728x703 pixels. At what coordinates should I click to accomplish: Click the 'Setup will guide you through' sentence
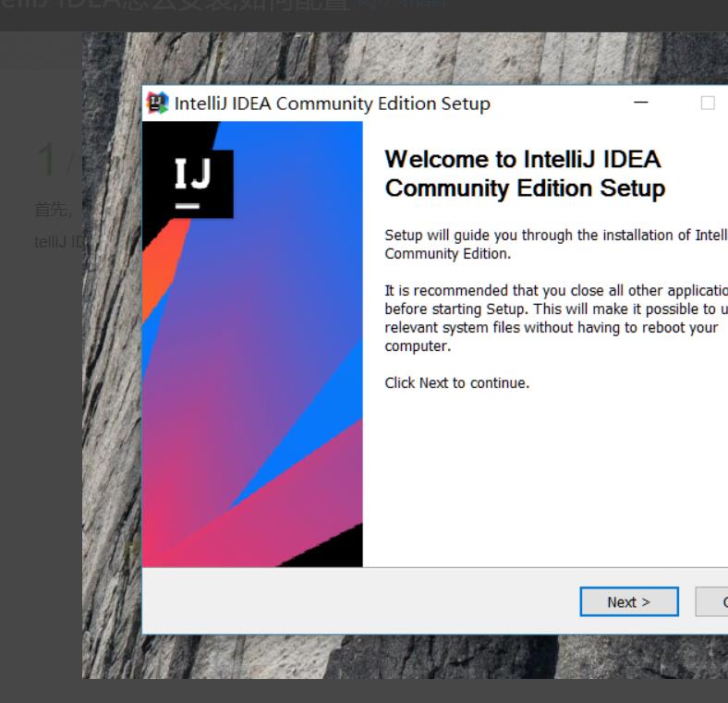[556, 244]
